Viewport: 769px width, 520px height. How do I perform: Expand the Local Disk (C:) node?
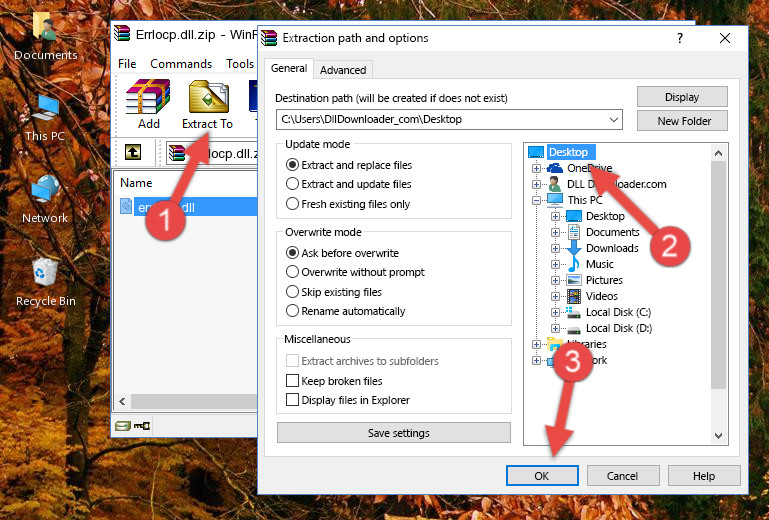click(555, 312)
